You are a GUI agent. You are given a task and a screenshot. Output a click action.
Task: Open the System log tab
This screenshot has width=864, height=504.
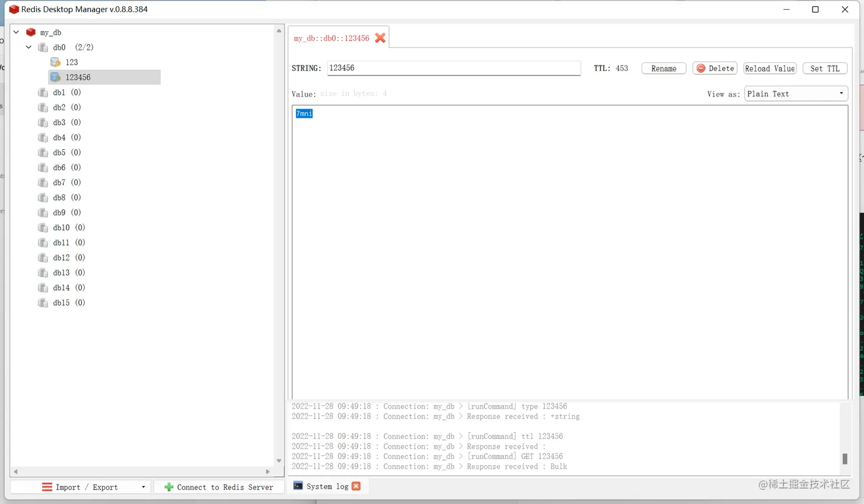click(327, 486)
